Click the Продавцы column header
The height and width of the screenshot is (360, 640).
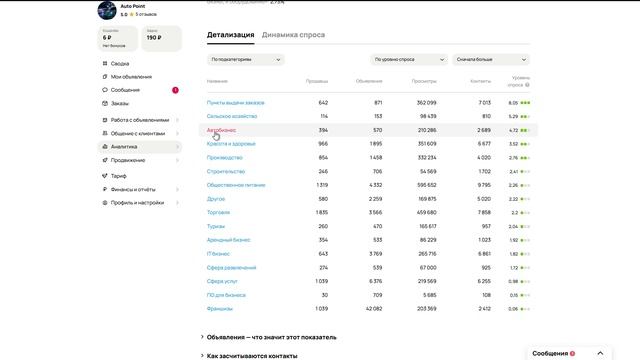click(317, 81)
